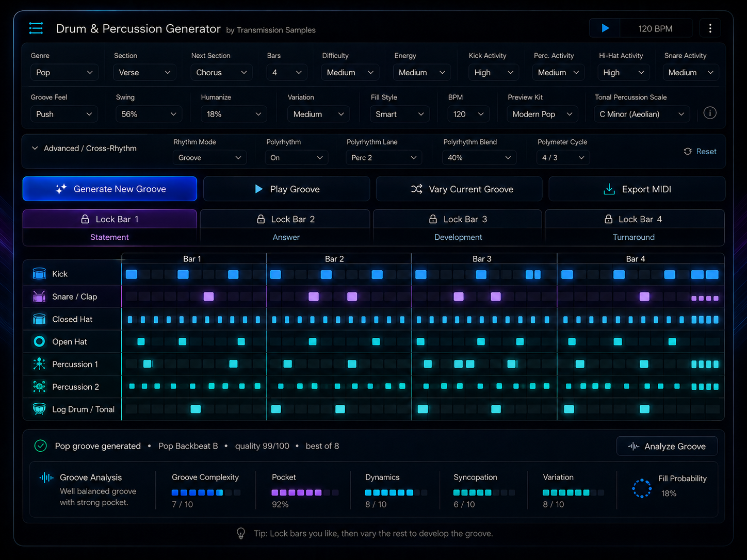Click the Reset link
The width and height of the screenshot is (747, 560).
pyautogui.click(x=706, y=152)
